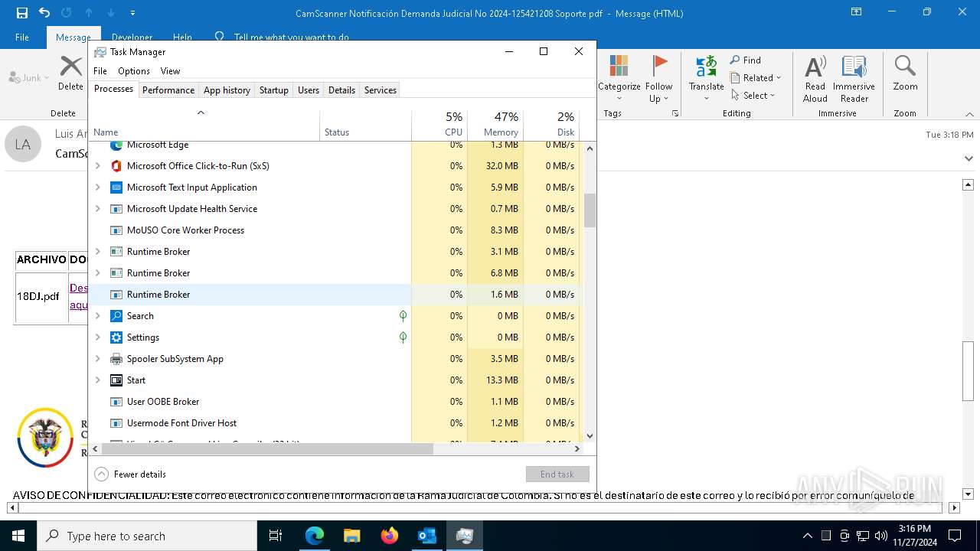Click the Outlook message vertical scrollbar thumb
Viewport: 980px width, 551px height.
pos(968,370)
